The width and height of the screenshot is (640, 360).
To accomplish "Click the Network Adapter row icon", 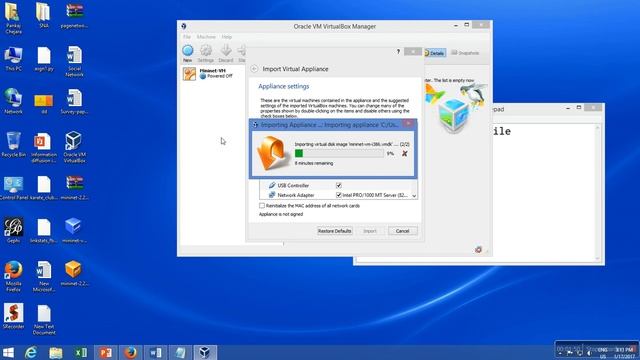I will pyautogui.click(x=272, y=195).
